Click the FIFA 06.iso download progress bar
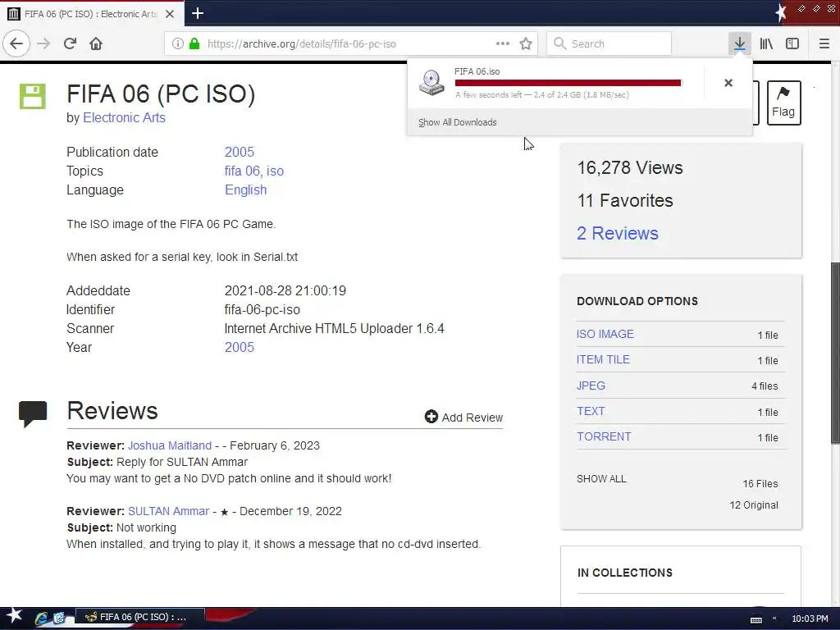 [x=568, y=83]
